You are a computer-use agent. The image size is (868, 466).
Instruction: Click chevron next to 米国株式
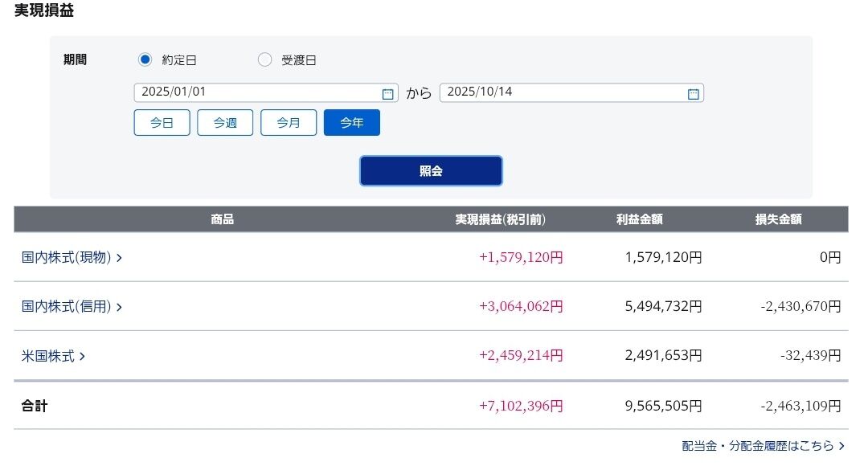pyautogui.click(x=82, y=356)
